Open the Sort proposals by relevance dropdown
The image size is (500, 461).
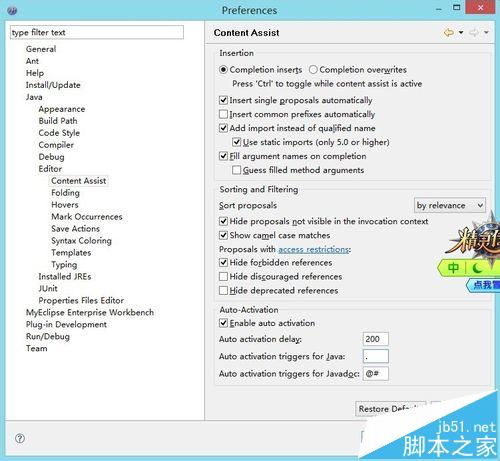pyautogui.click(x=450, y=205)
